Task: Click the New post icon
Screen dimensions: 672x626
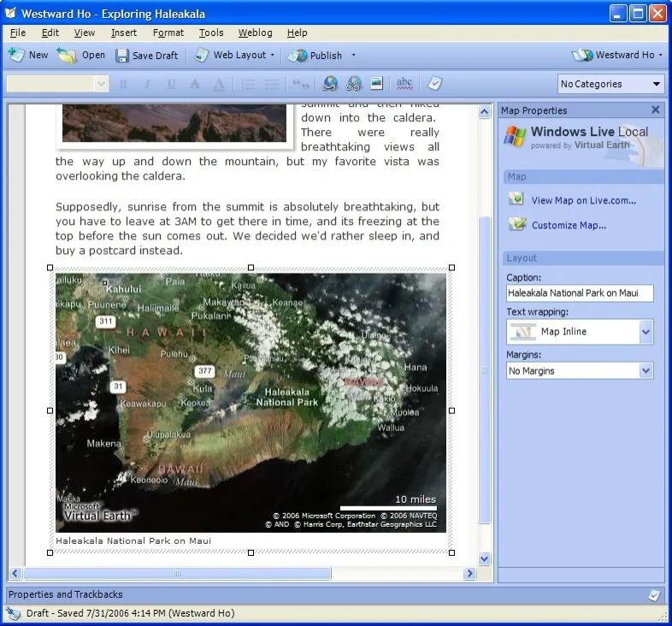Action: click(x=16, y=55)
